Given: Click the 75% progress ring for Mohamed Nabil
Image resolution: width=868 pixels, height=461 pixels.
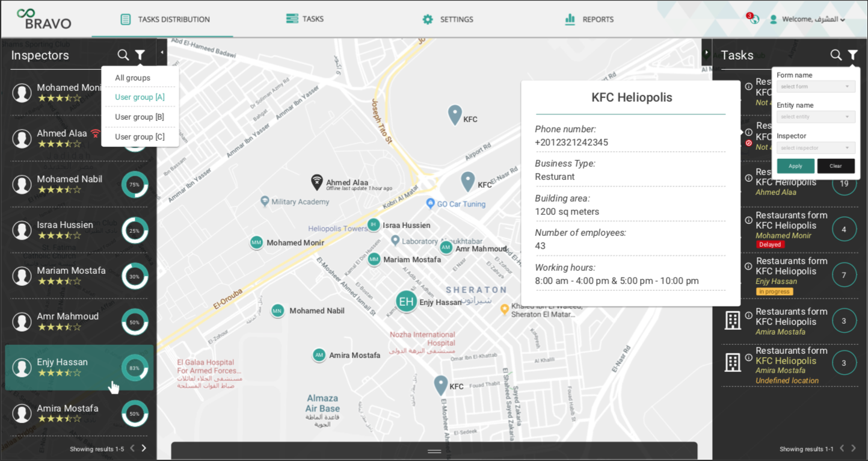Looking at the screenshot, I should 135,185.
